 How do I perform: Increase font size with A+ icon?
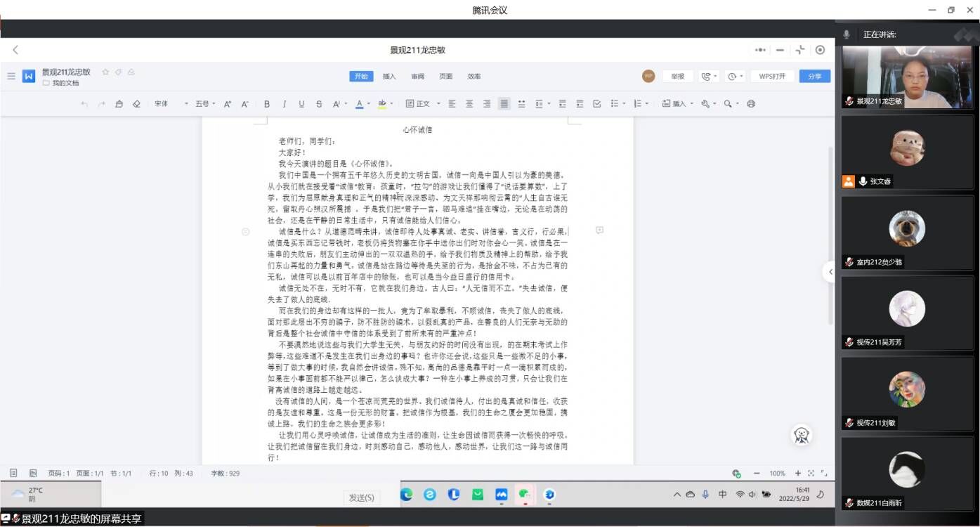point(228,104)
